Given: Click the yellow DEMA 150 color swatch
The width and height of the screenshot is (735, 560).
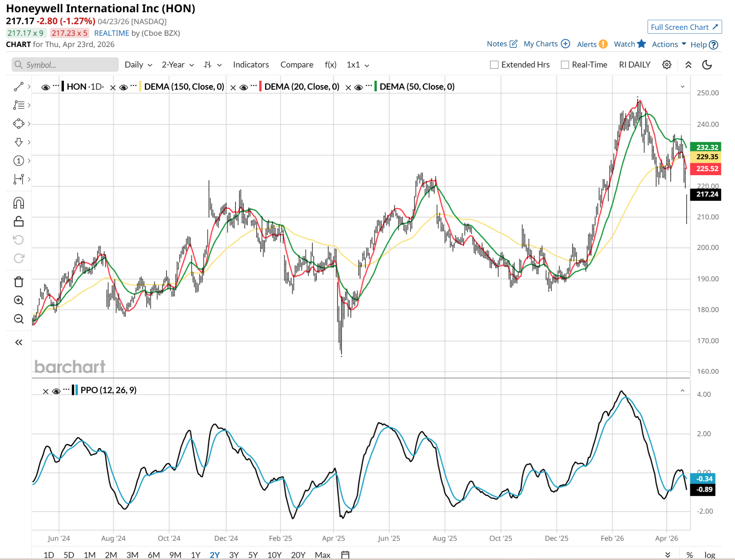Looking at the screenshot, I should click(140, 86).
